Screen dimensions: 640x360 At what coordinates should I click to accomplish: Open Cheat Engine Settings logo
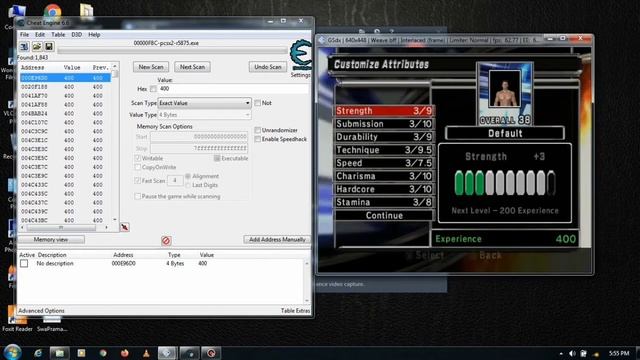pyautogui.click(x=301, y=55)
